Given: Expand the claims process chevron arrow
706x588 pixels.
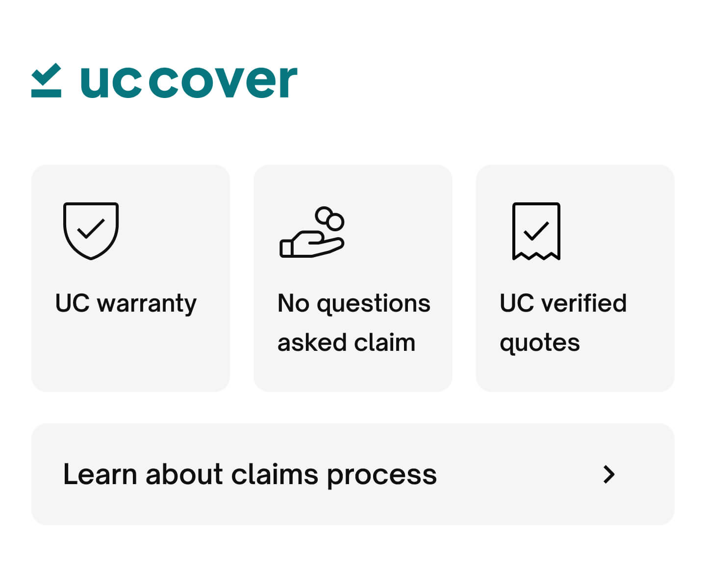Looking at the screenshot, I should pos(609,474).
